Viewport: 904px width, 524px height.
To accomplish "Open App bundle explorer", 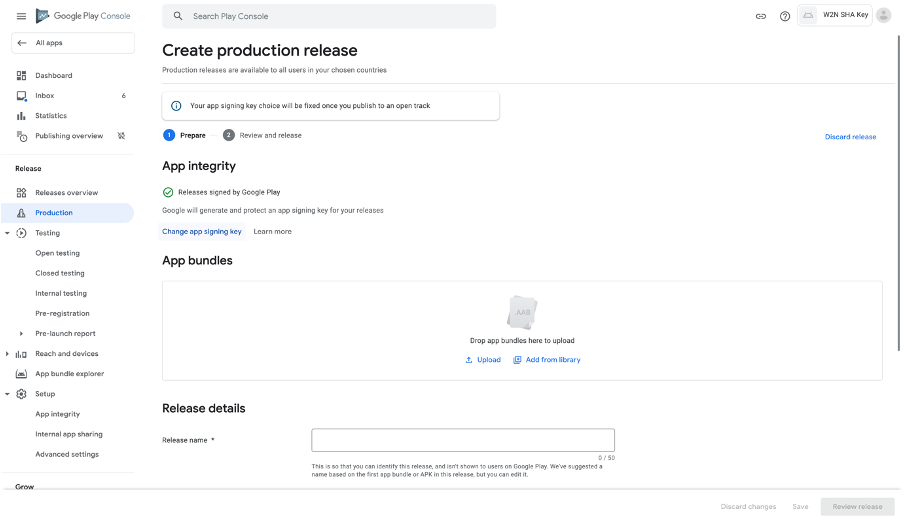I will (x=69, y=374).
